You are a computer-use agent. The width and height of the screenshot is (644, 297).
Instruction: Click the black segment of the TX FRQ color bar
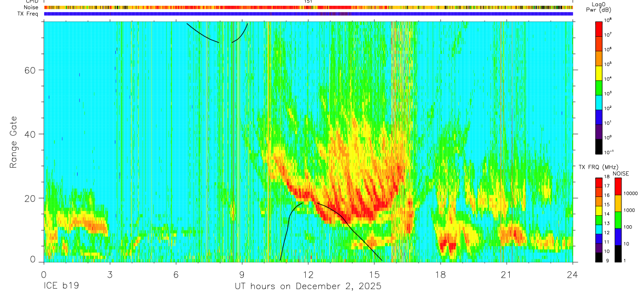coord(599,257)
